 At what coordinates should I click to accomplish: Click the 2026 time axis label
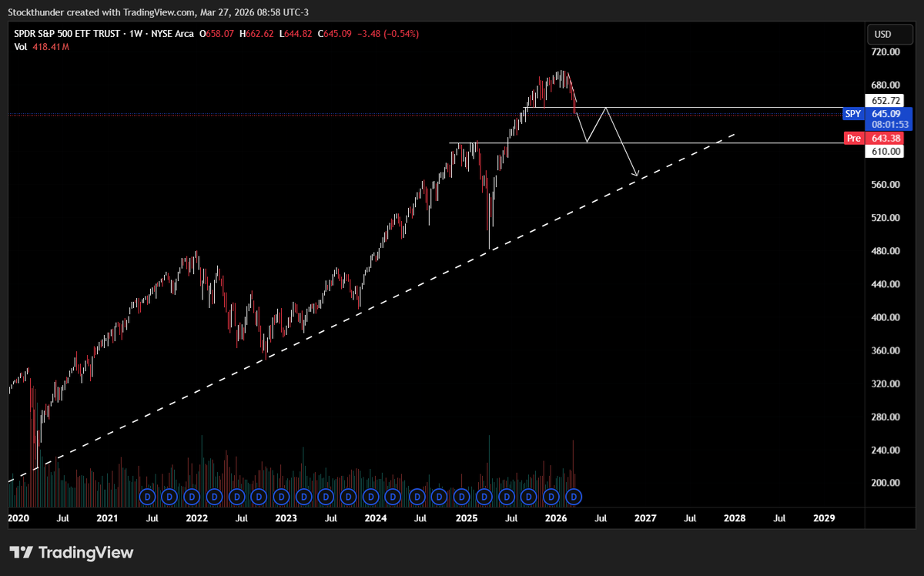(556, 519)
